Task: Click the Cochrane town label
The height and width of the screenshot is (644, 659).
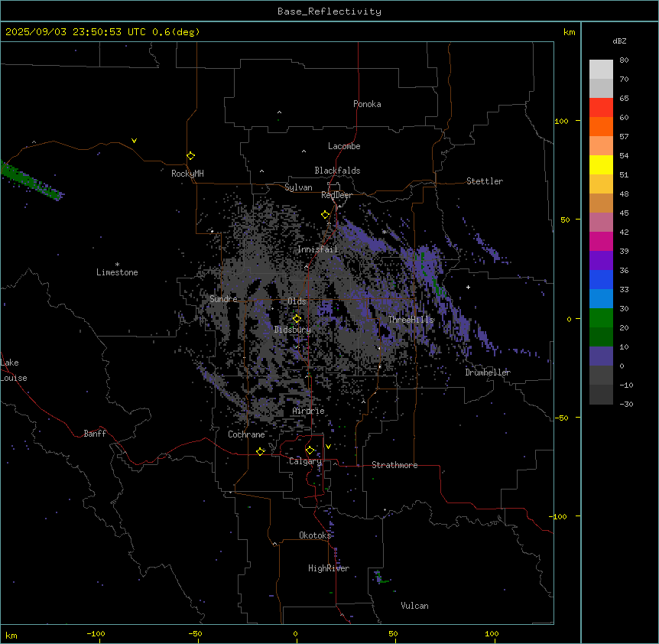Action: pyautogui.click(x=246, y=434)
